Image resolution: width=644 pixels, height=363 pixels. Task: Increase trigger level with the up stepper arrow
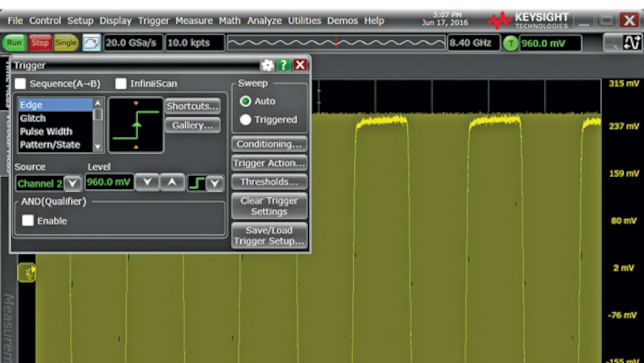(172, 182)
